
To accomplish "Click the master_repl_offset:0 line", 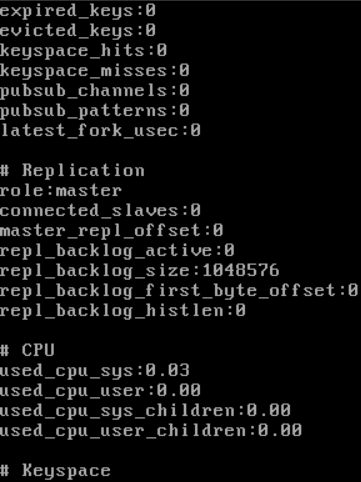I will (x=112, y=232).
